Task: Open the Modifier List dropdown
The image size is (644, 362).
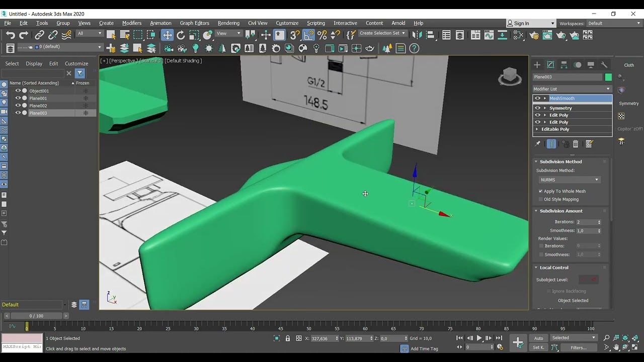Action: point(572,89)
